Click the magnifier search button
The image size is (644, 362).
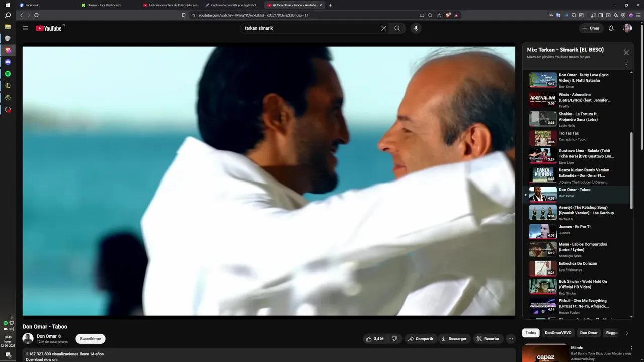point(397,28)
